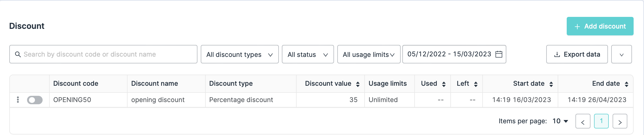Sort by Discount value column arrows
This screenshot has width=644, height=135.
coord(358,84)
